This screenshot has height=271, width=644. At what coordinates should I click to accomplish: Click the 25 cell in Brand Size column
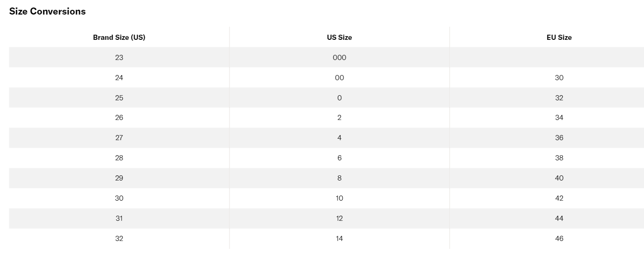[119, 98]
